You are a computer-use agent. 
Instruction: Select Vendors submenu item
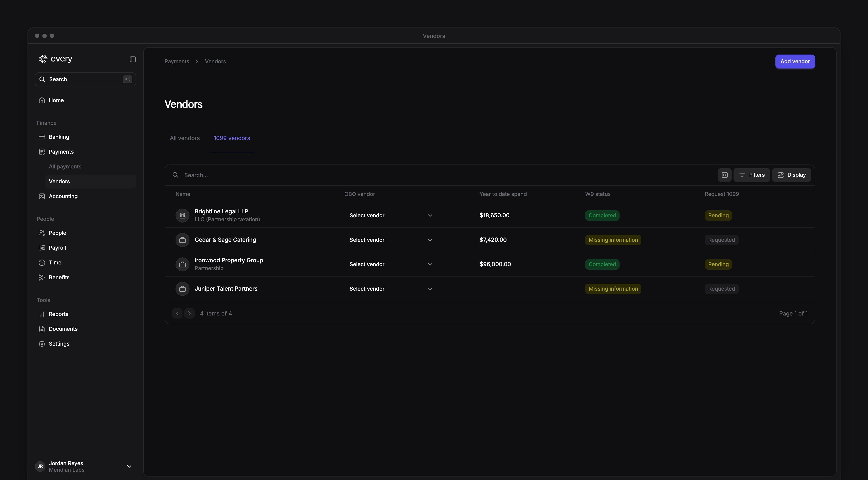[x=91, y=182]
